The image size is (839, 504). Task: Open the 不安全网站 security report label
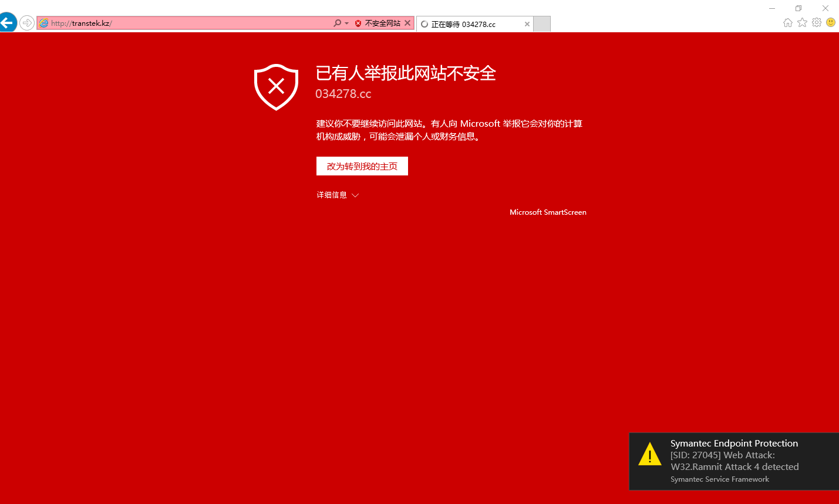(382, 23)
